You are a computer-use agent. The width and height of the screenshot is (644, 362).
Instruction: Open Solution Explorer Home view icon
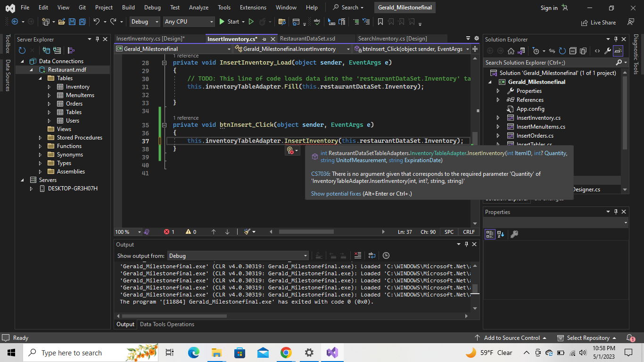511,51
